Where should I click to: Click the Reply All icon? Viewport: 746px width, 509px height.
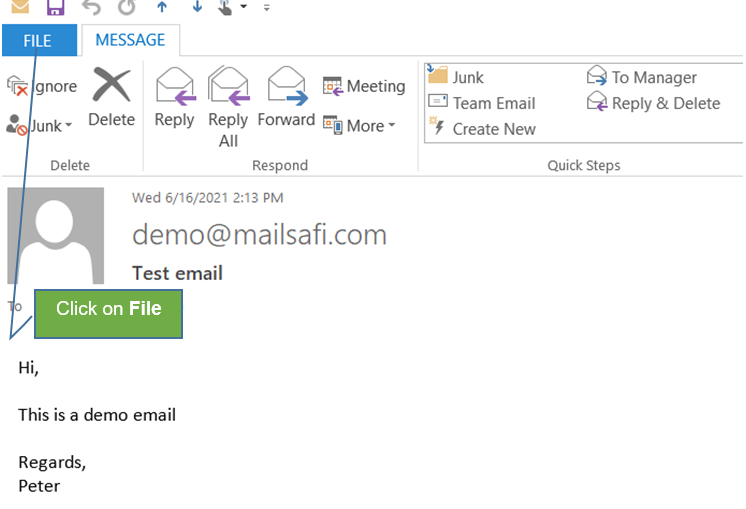click(x=228, y=105)
